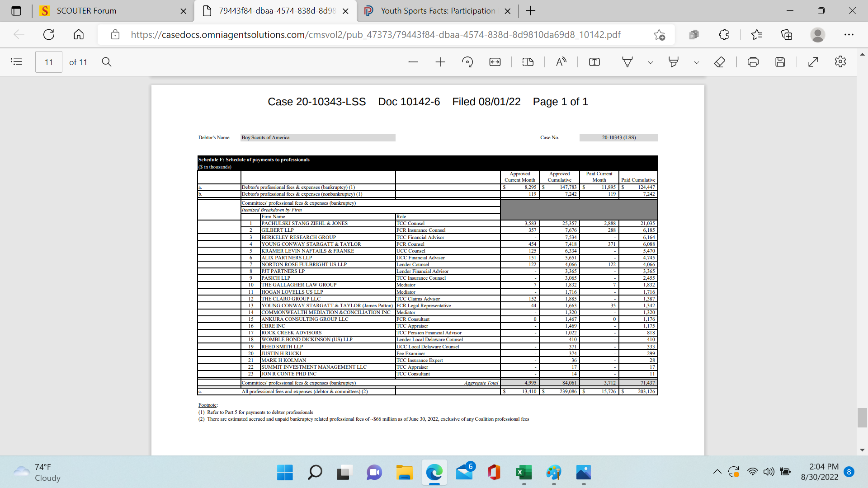The height and width of the screenshot is (488, 868).
Task: Refresh the current page
Action: 49,34
